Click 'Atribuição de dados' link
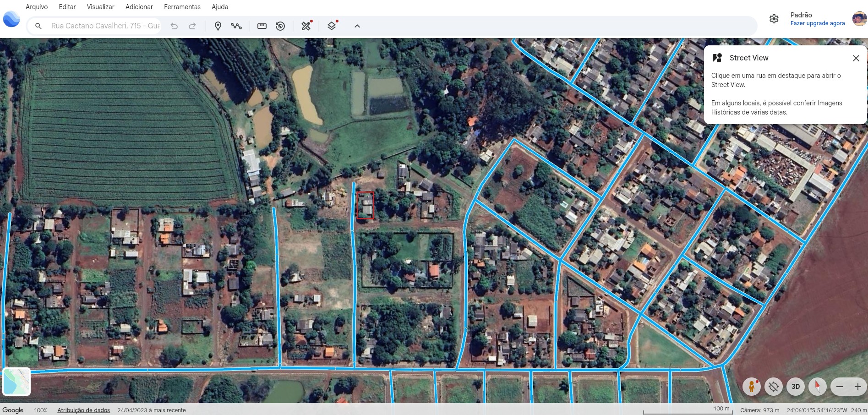Image resolution: width=868 pixels, height=415 pixels. pos(83,410)
